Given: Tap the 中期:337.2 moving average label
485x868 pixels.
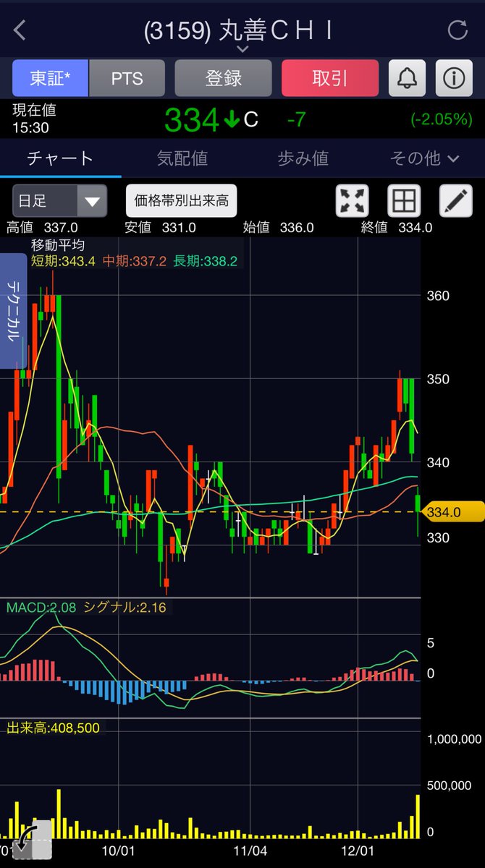Looking at the screenshot, I should click(135, 260).
